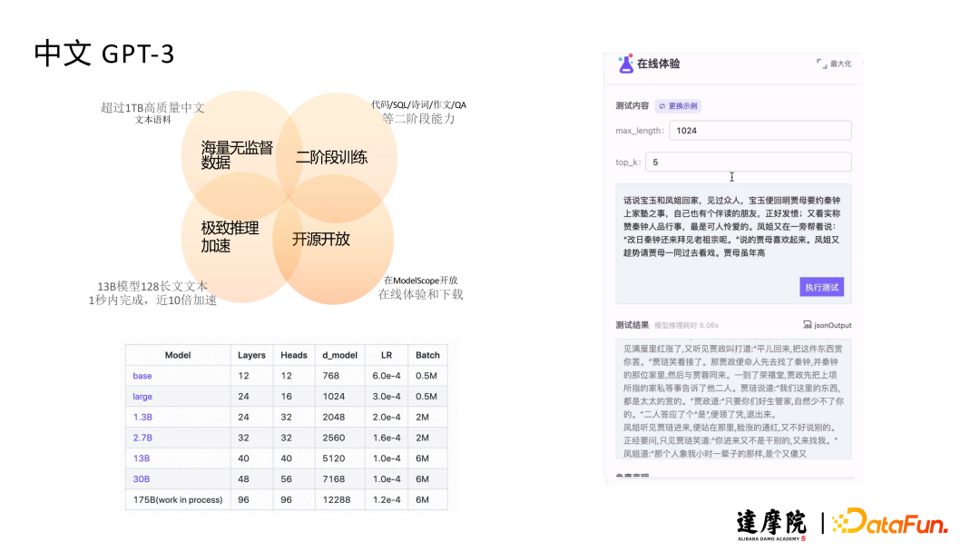This screenshot has height=552, width=980.
Task: Click the 开源开放 circle label
Action: [x=320, y=239]
